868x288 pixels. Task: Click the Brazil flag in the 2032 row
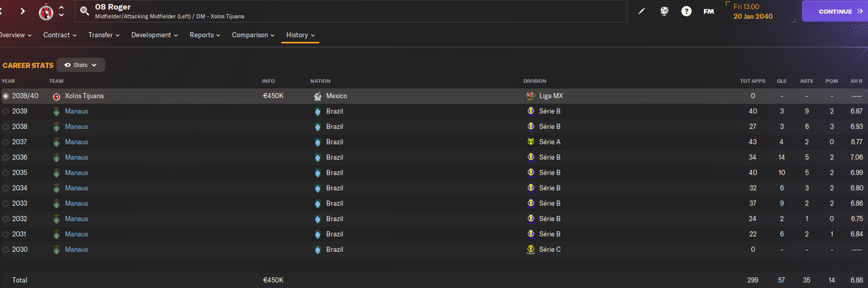(317, 219)
